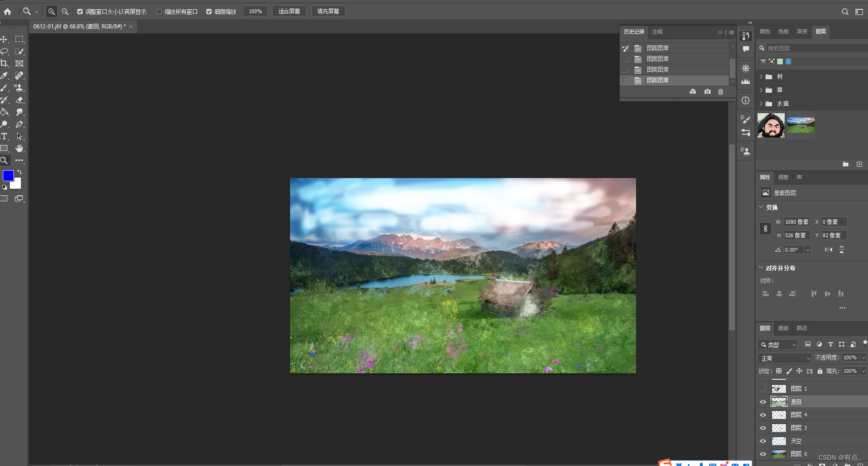Delete current state in History panel
Viewport: 868px width, 466px height.
click(720, 92)
